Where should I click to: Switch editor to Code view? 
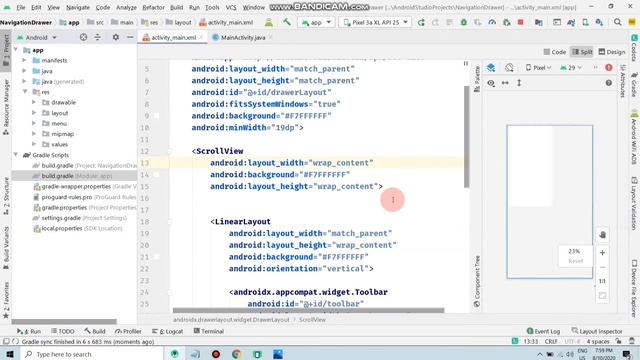point(555,52)
